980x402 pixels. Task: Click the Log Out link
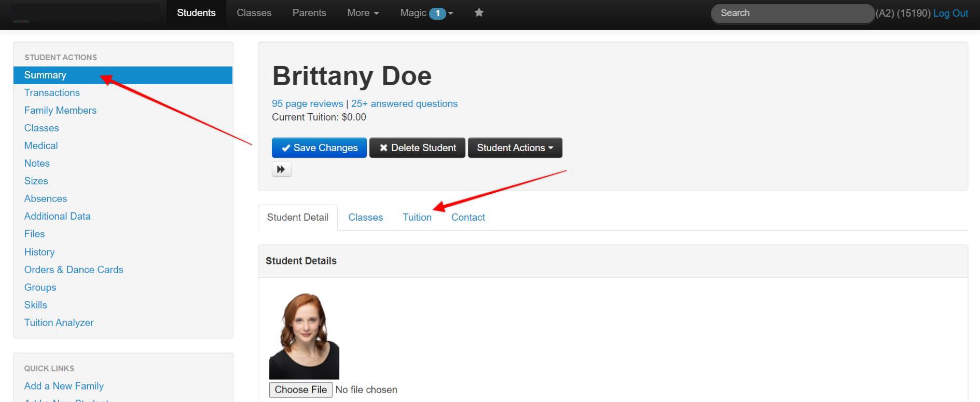(950, 14)
